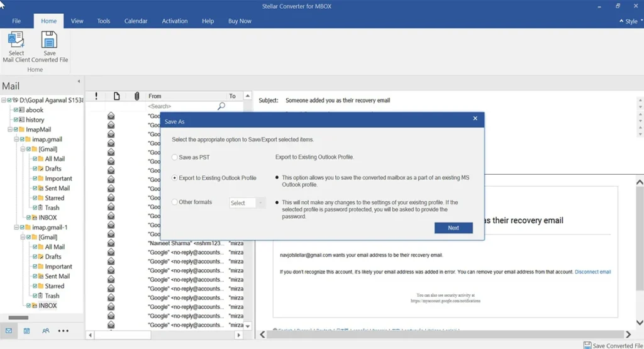Click the Select Mail Client icon
The width and height of the screenshot is (644, 349).
click(16, 40)
